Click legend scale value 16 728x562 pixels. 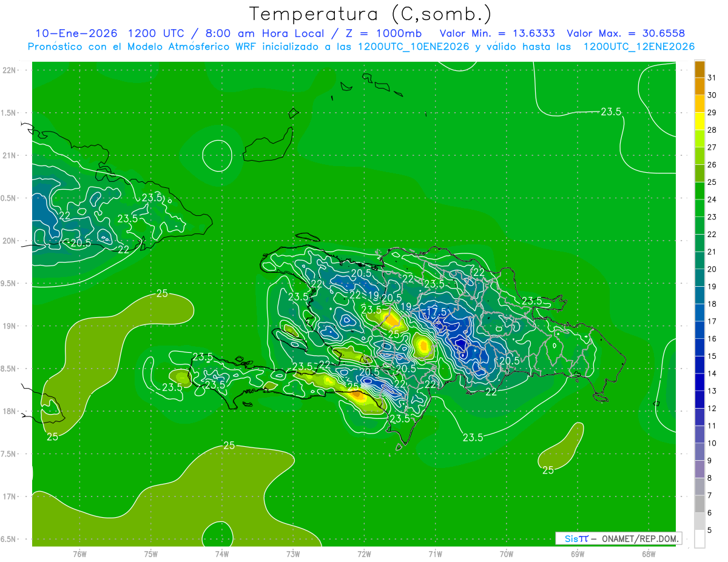(712, 339)
